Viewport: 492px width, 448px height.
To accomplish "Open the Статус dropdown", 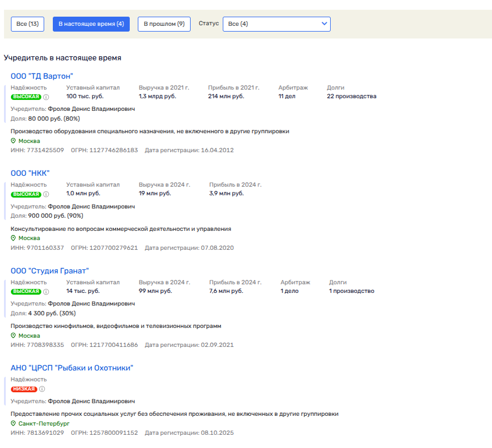I will point(276,24).
